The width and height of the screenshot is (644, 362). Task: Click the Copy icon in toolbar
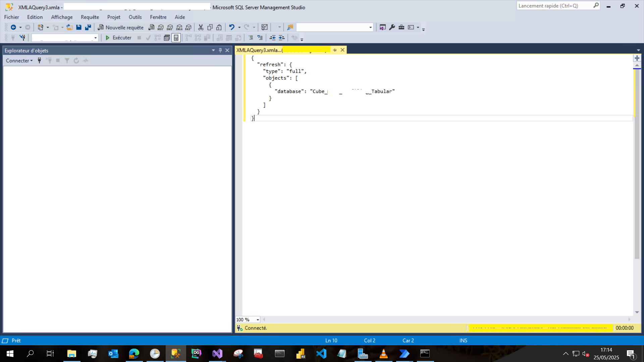coord(210,27)
